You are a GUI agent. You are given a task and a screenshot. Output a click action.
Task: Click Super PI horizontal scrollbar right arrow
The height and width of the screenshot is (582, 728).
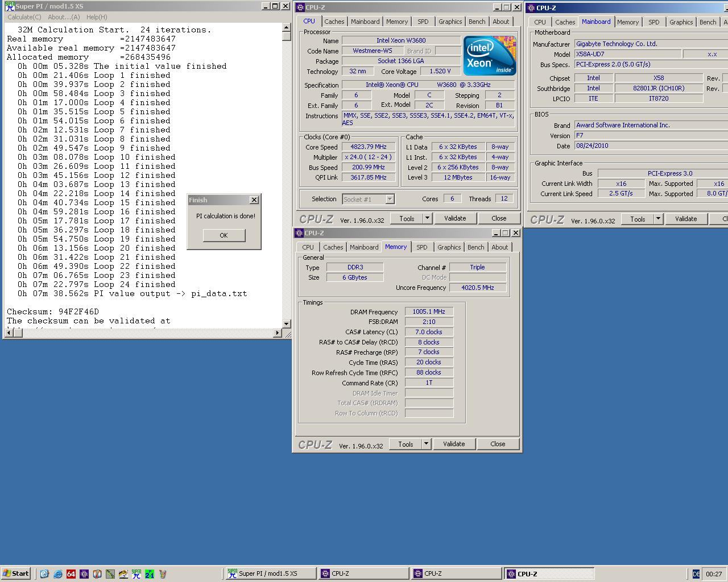[278, 332]
